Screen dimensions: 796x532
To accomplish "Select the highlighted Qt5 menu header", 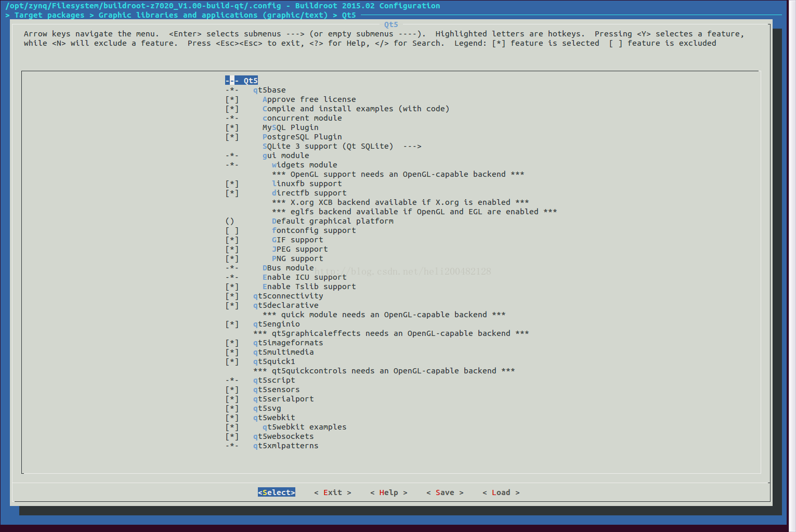I will point(241,81).
